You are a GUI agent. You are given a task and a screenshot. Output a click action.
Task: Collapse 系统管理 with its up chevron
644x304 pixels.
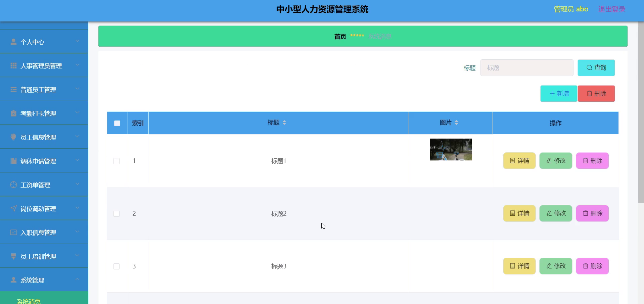point(77,279)
